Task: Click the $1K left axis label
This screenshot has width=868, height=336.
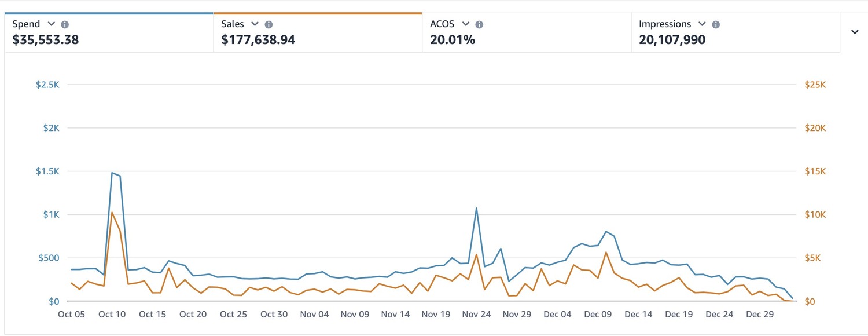Action: coord(52,214)
